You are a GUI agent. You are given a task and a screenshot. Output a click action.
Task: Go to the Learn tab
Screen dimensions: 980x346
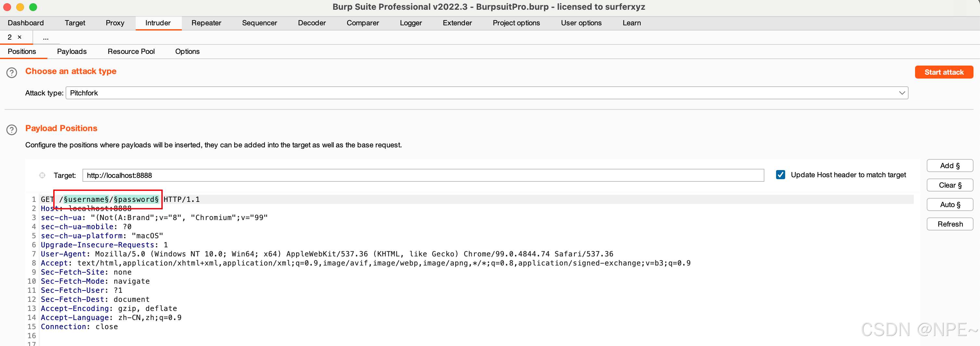pos(632,23)
